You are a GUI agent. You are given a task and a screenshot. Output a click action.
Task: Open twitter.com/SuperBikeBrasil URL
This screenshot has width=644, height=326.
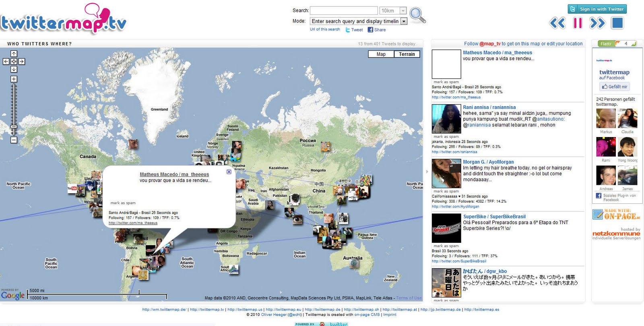click(459, 261)
